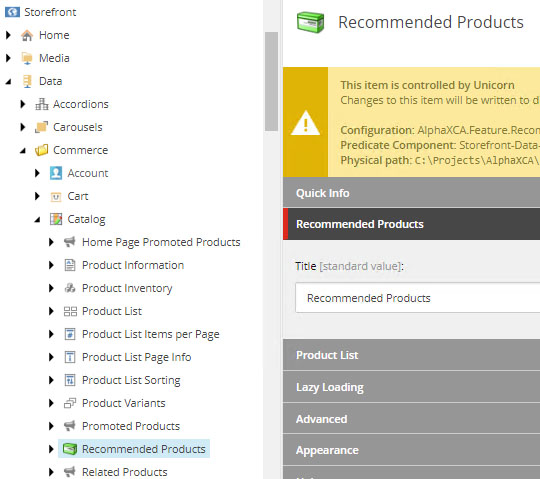
Task: Click the Product Variants icon
Action: (70, 403)
